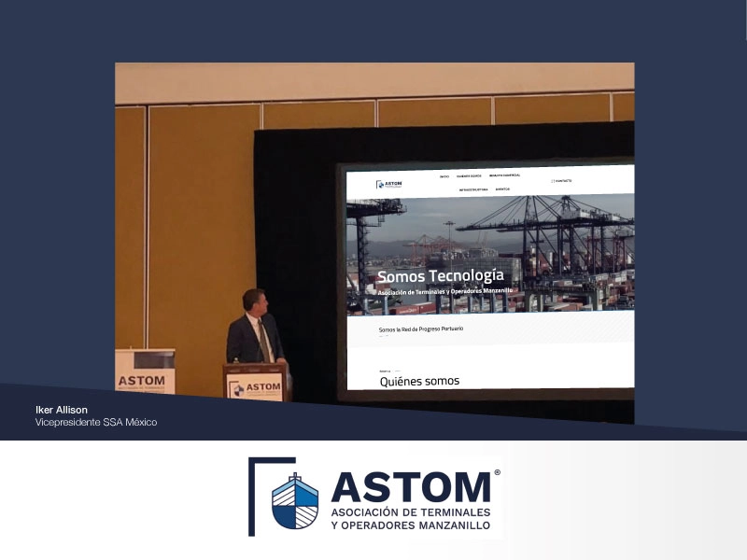Expand the ÁREA COMERCIAL dropdown
This screenshot has height=560, width=747.
[x=505, y=175]
